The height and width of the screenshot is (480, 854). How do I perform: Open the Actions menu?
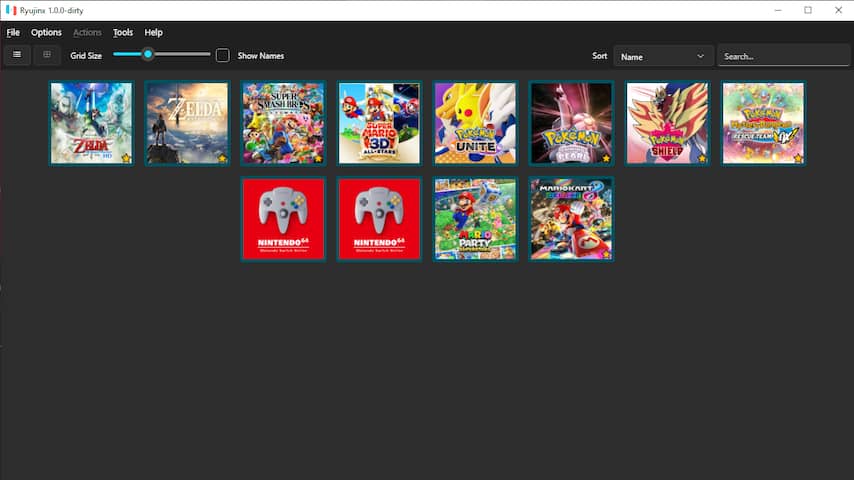pyautogui.click(x=87, y=33)
